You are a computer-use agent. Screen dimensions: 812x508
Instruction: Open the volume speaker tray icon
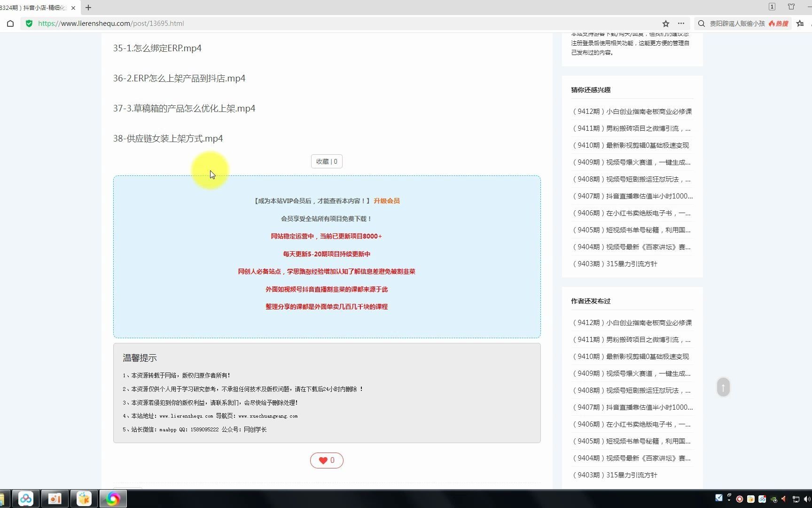(807, 500)
